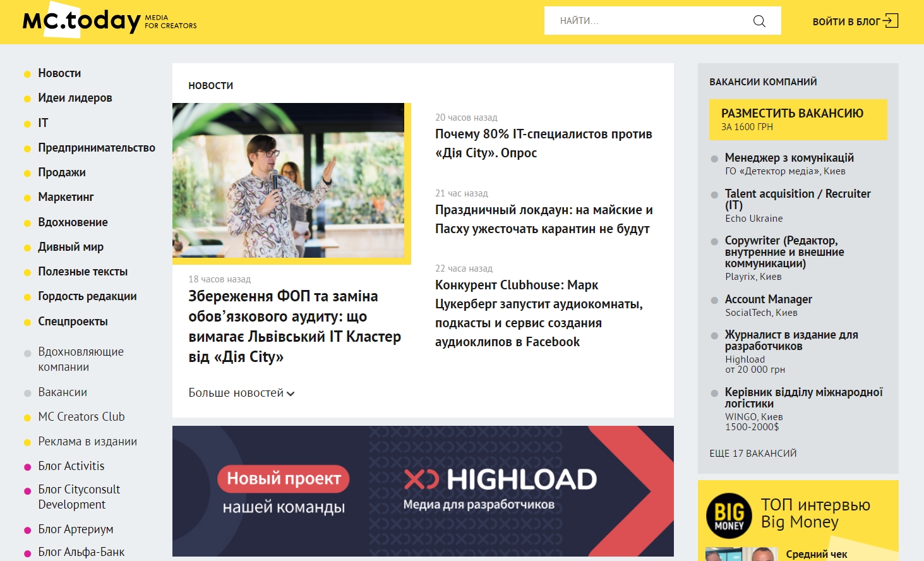Open article about Львівський IT Кластер

coord(294,327)
